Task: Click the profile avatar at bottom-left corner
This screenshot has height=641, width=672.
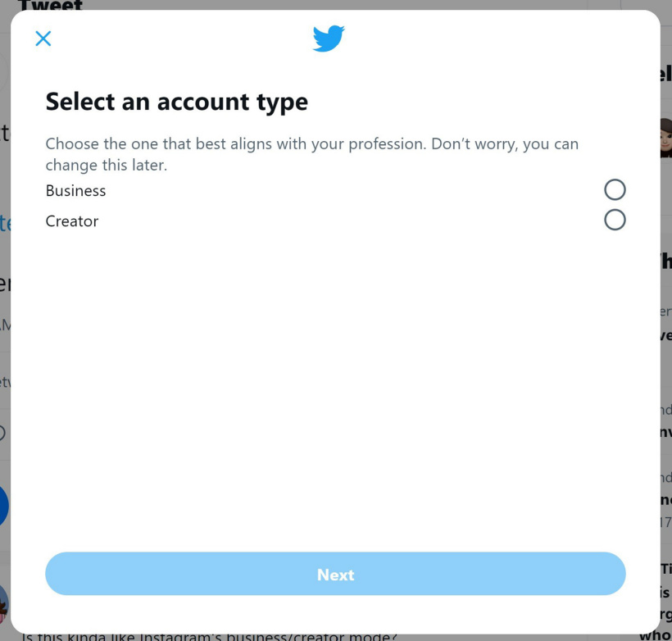Action: click(4, 605)
